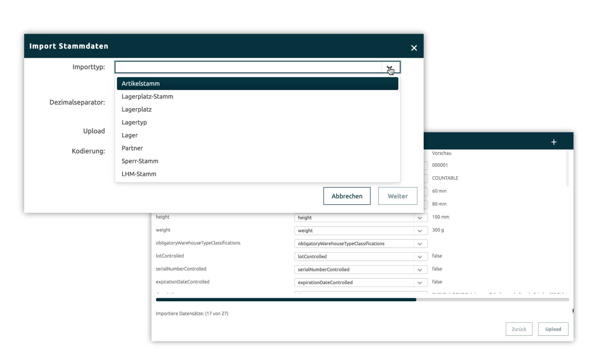Choose the Lager entry

click(x=129, y=135)
